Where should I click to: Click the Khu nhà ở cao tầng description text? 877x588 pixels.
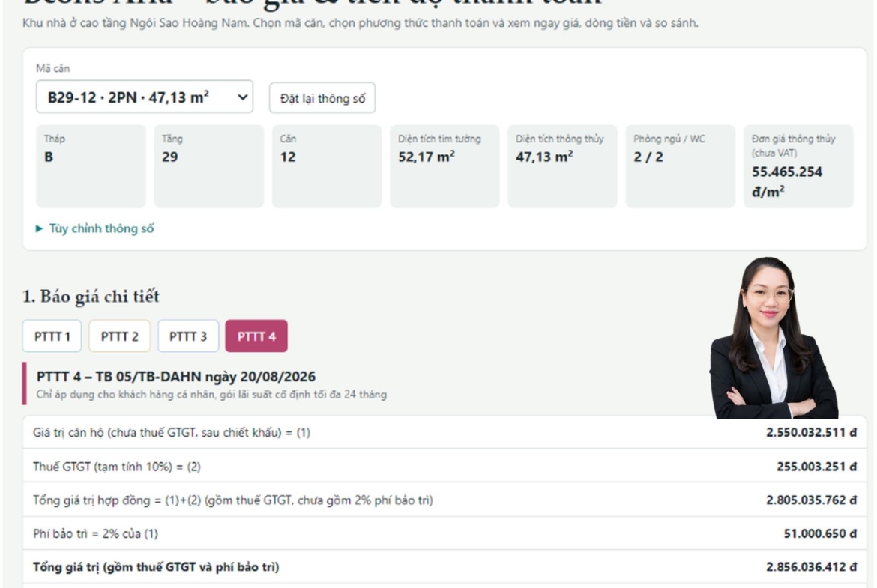361,23
